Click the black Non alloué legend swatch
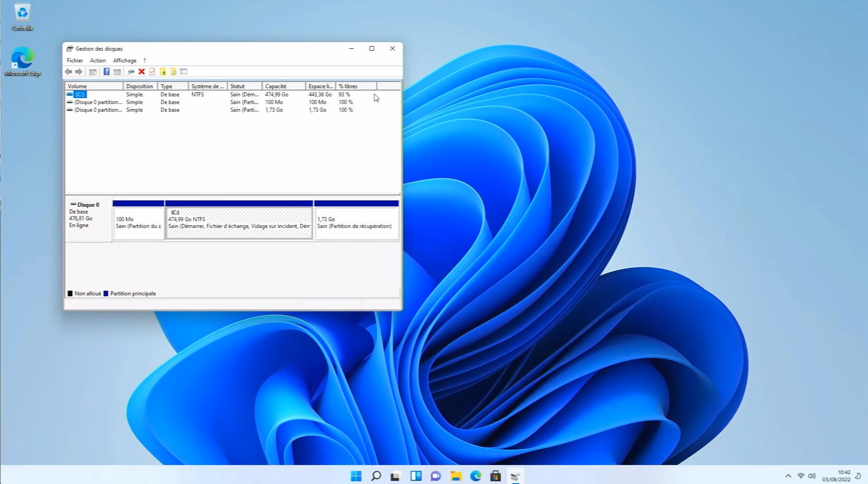This screenshot has width=868, height=484. pos(70,294)
